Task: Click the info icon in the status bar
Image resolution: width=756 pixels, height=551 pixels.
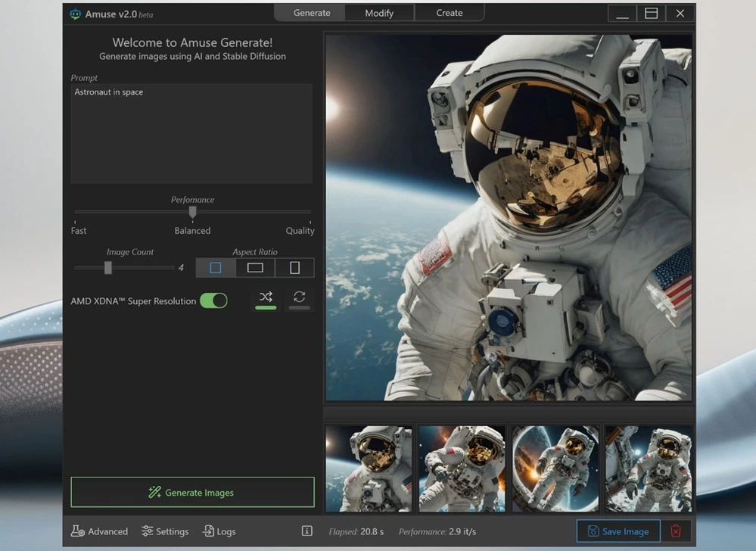Action: point(306,531)
